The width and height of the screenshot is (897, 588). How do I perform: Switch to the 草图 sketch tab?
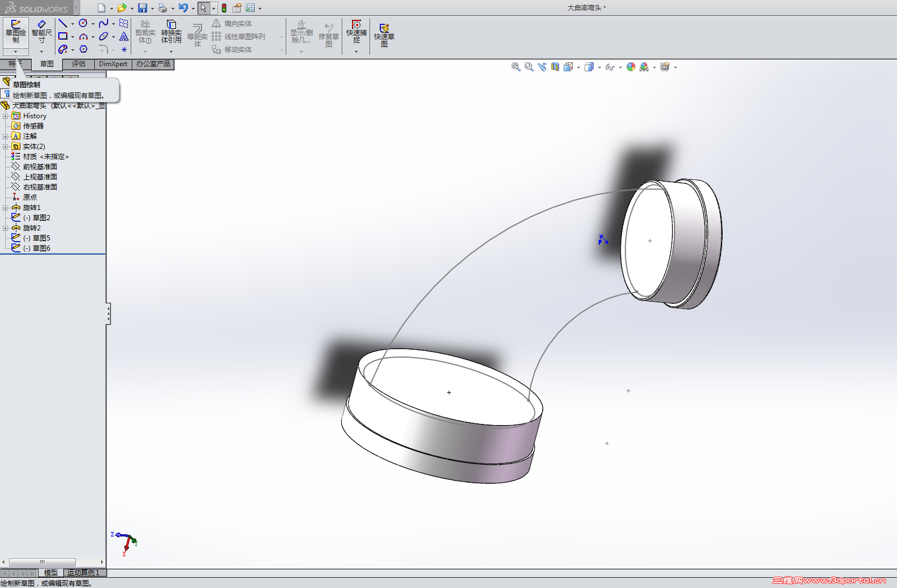point(47,64)
